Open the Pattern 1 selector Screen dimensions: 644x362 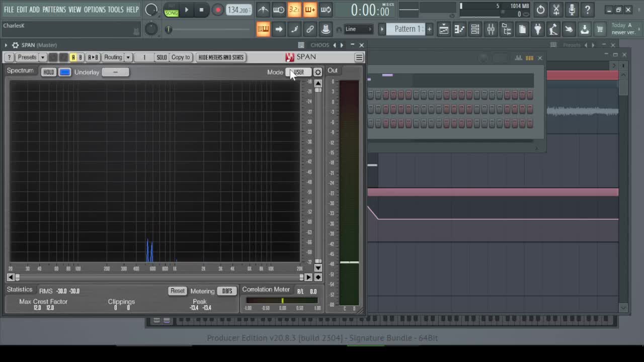406,29
